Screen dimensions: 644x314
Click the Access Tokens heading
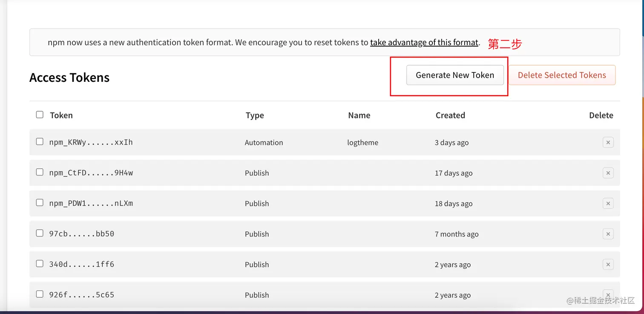point(69,78)
